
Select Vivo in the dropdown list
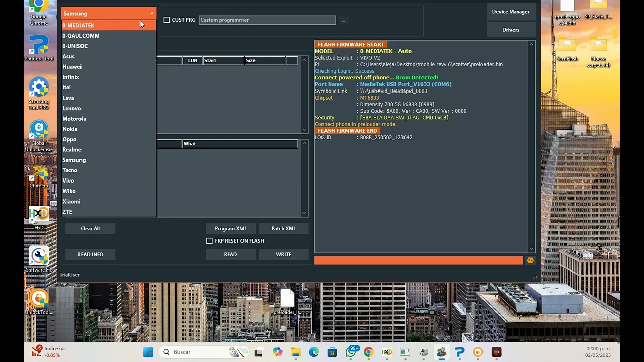tap(109, 180)
